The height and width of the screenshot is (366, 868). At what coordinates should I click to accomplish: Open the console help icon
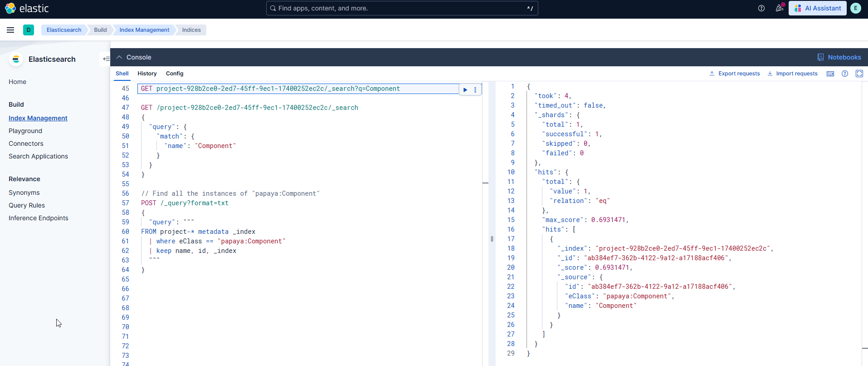[845, 74]
